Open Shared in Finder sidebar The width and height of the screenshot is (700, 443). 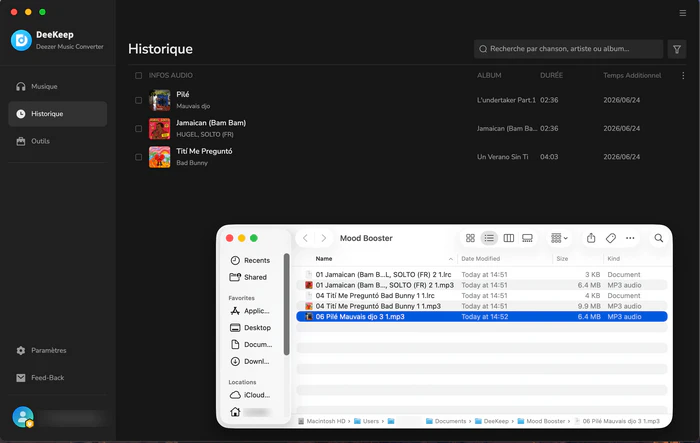point(249,277)
